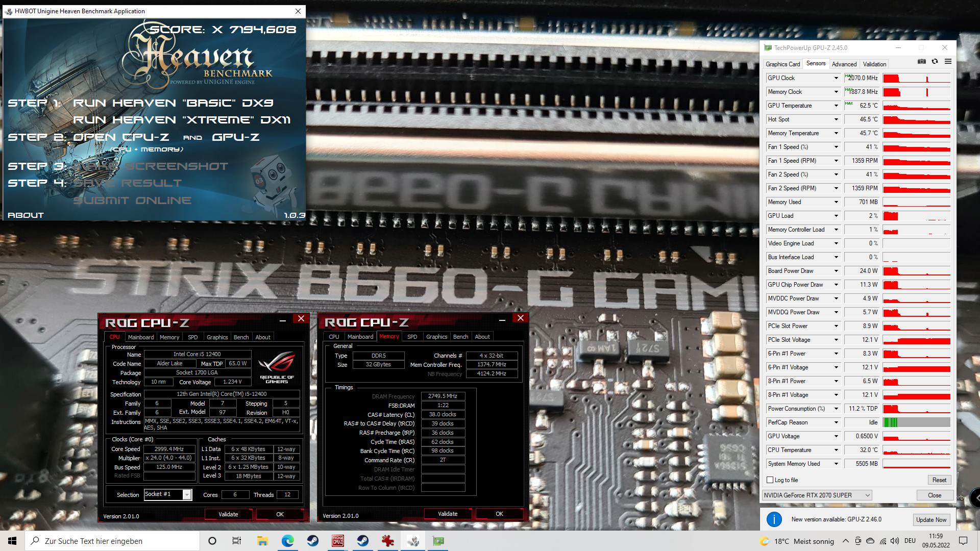Image resolution: width=980 pixels, height=551 pixels.
Task: Switch to GPU-Z Validation tab
Action: (x=874, y=64)
